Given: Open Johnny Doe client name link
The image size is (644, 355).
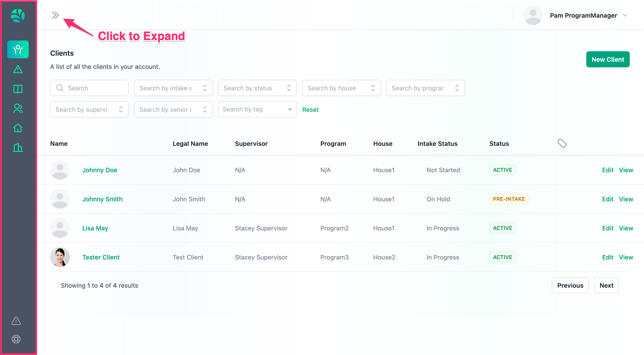Looking at the screenshot, I should point(100,170).
